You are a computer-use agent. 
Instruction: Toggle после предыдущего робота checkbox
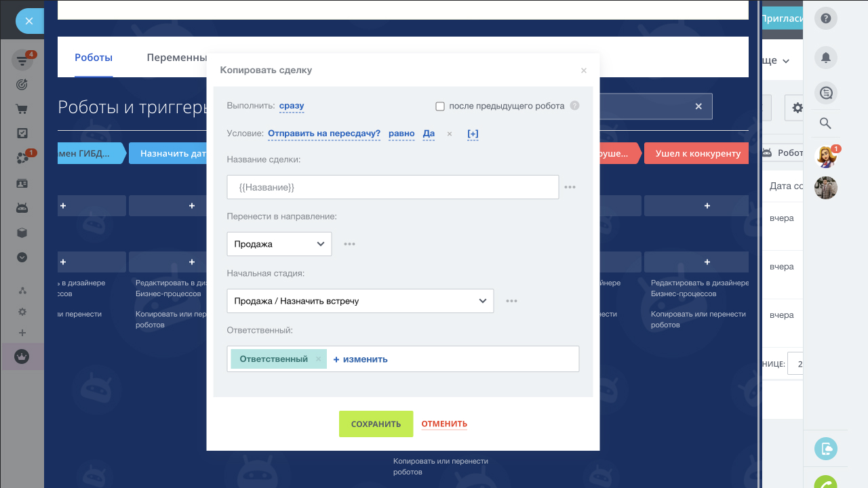tap(439, 106)
